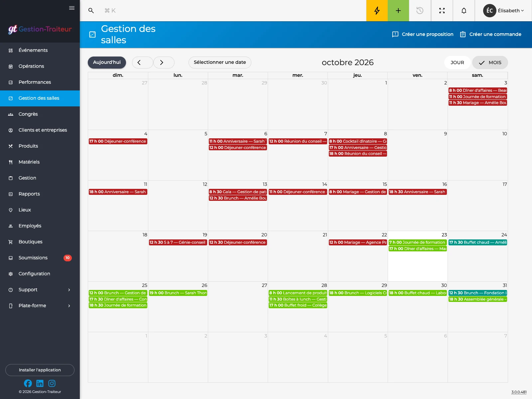Screen dimensions: 532x399
Task: Open Instagram page icon
Action: [52, 383]
